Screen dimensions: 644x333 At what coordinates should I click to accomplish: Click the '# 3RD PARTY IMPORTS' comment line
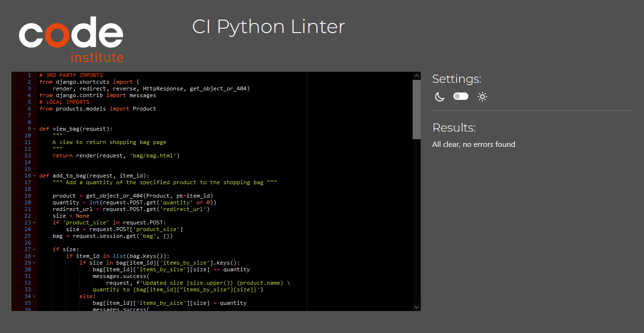coord(71,75)
